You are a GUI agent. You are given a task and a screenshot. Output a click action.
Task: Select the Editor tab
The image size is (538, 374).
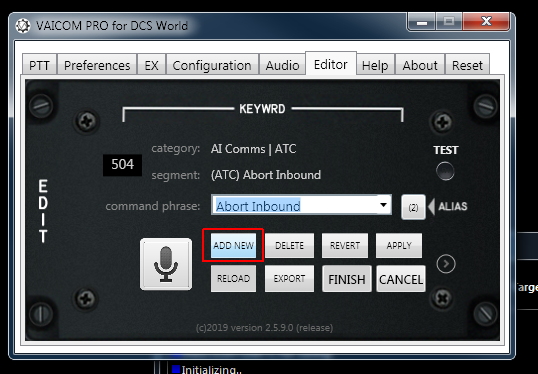click(331, 64)
